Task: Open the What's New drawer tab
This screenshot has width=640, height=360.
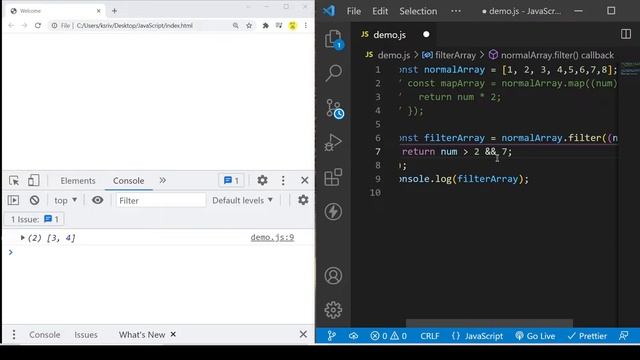Action: click(x=142, y=335)
